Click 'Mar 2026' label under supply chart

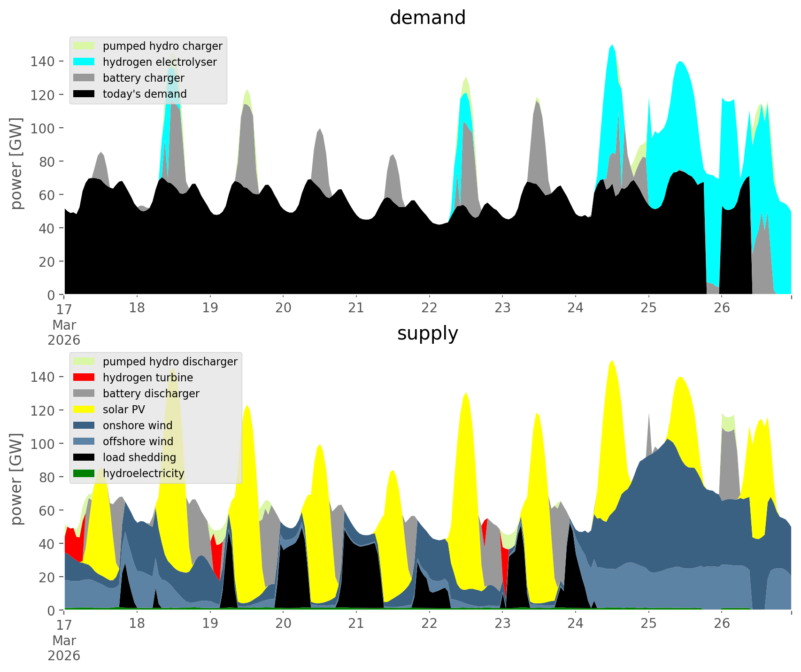64,648
